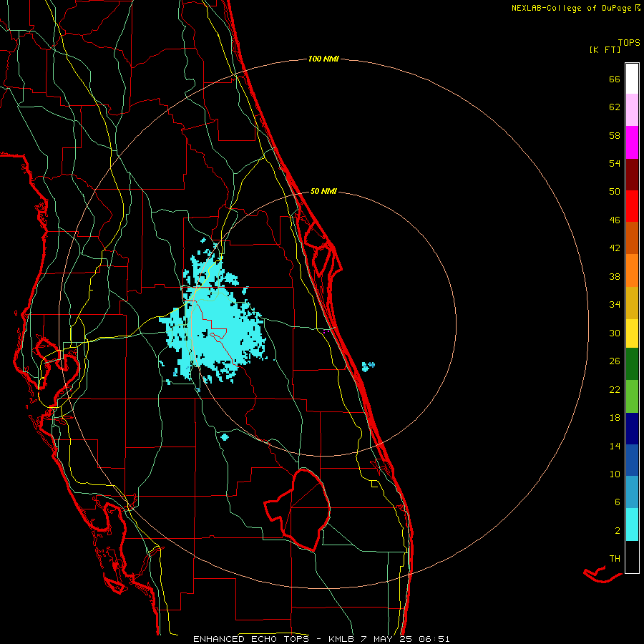
Task: Click the legend value 34
Action: coord(615,305)
